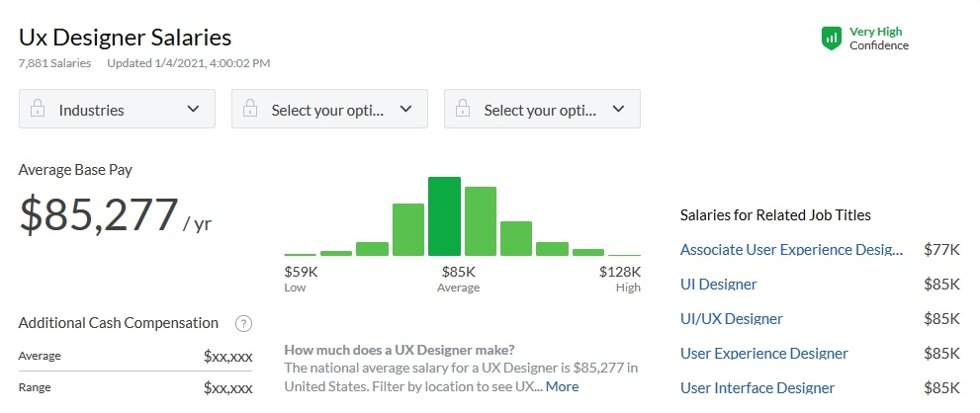The width and height of the screenshot is (980, 413).
Task: Click the lock icon on the rightmost filter
Action: 463,110
